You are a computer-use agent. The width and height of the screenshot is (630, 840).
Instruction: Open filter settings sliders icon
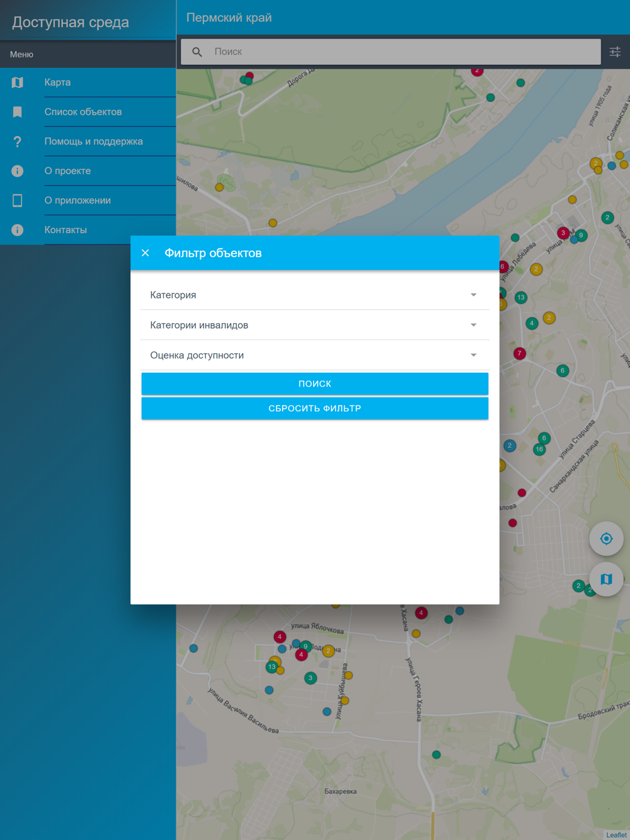click(x=615, y=52)
